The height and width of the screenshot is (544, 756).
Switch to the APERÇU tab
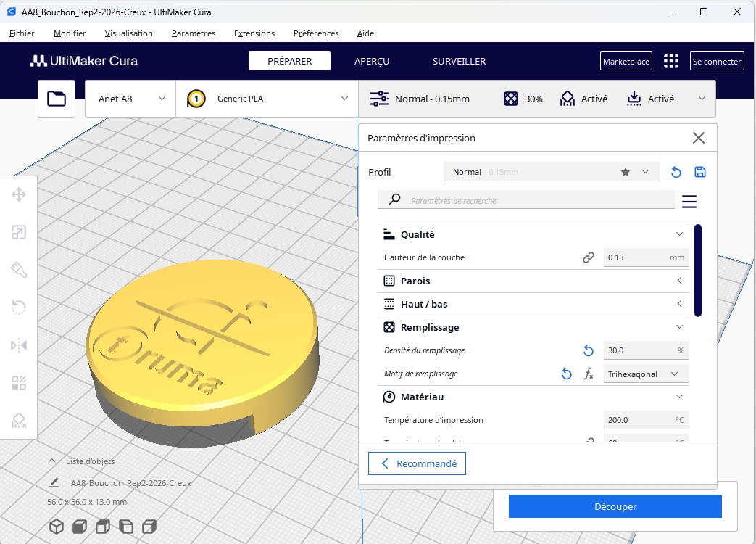pyautogui.click(x=372, y=62)
